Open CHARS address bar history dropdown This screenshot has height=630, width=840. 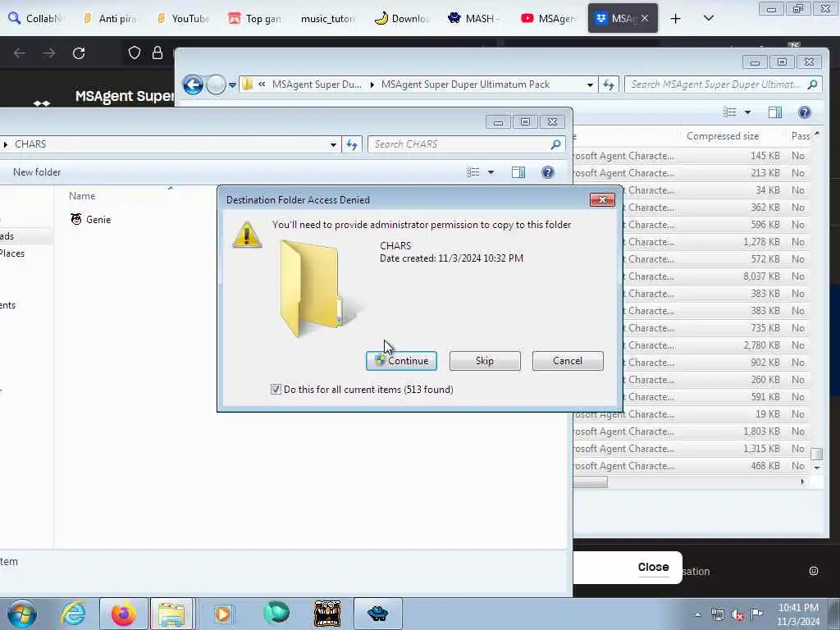(333, 144)
